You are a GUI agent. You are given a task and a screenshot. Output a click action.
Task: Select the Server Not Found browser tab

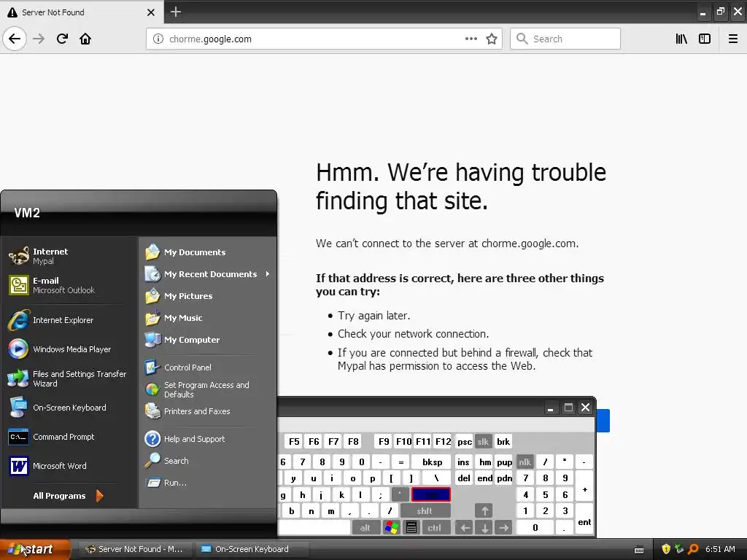82,12
